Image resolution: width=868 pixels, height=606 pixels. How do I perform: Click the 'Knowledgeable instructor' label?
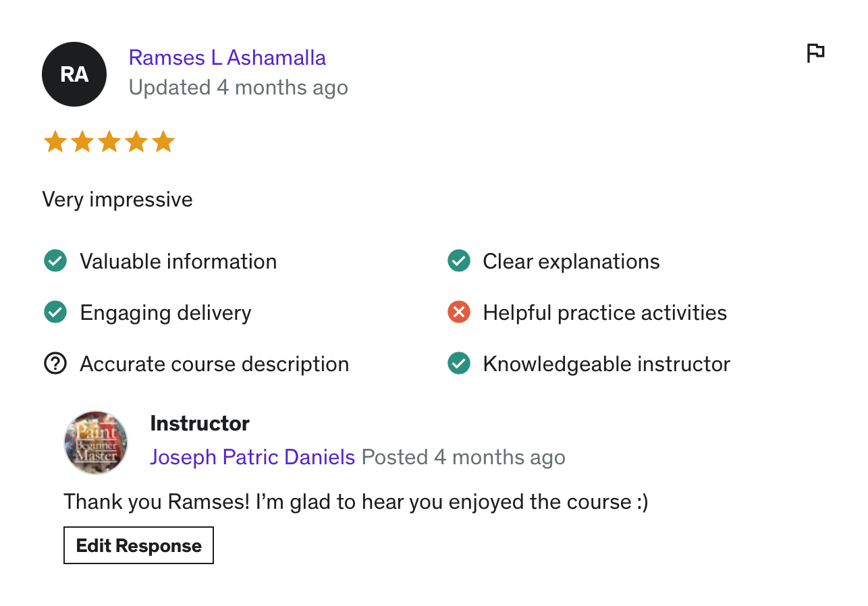tap(606, 364)
